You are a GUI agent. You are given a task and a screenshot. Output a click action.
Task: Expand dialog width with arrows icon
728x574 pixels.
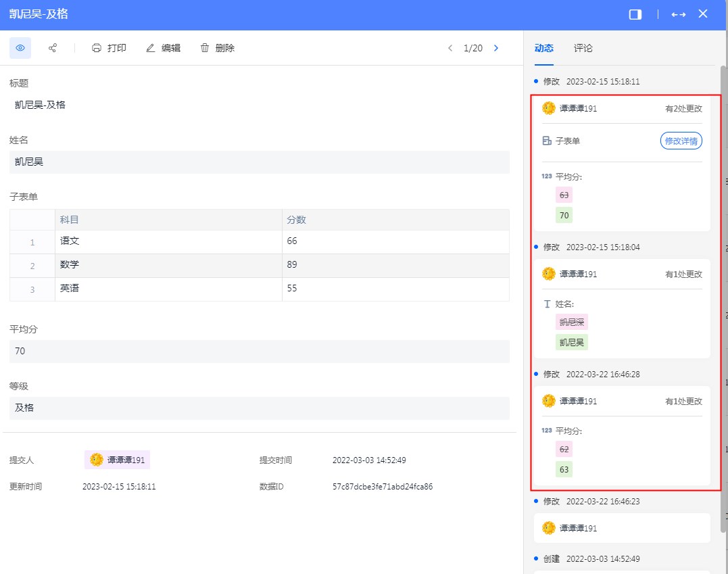(x=679, y=14)
